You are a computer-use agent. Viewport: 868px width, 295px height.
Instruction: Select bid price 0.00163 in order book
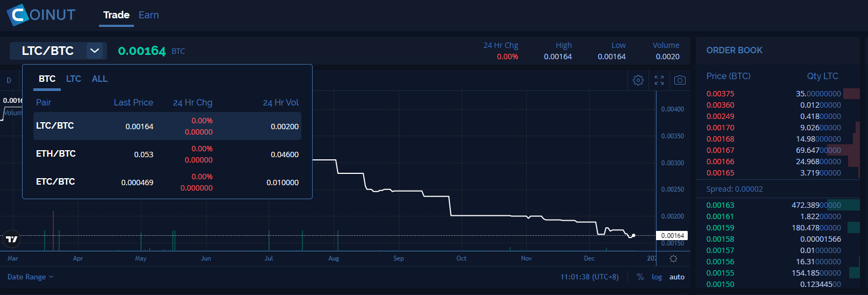pos(721,205)
